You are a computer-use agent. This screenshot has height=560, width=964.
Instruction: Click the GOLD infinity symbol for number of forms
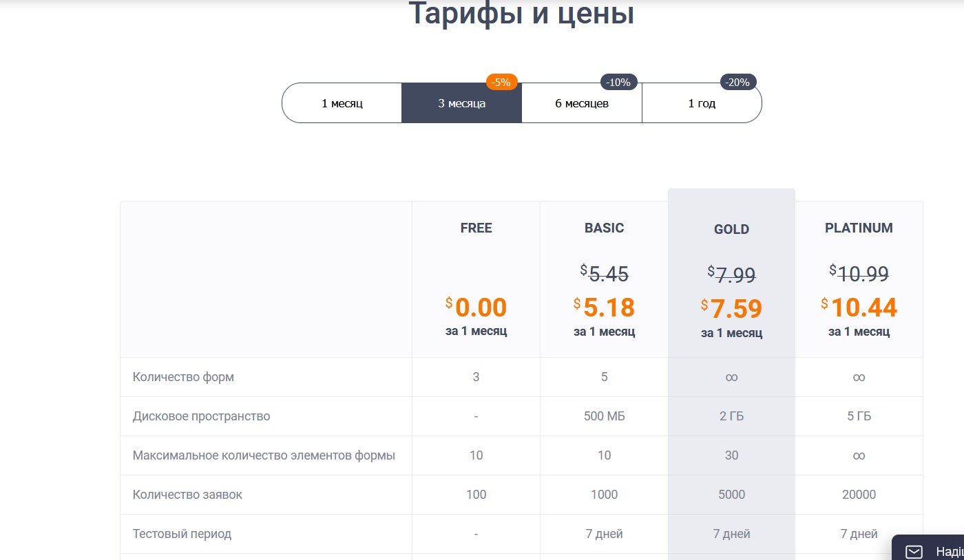pos(731,377)
